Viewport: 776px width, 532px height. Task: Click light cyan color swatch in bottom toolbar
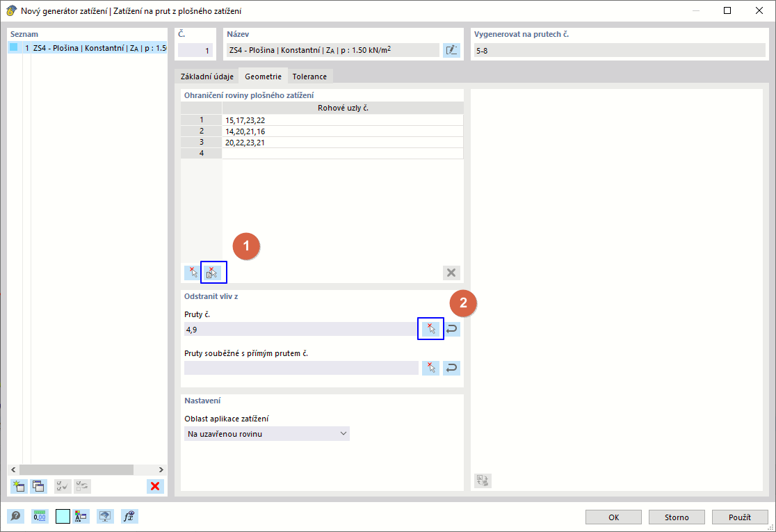pyautogui.click(x=63, y=516)
